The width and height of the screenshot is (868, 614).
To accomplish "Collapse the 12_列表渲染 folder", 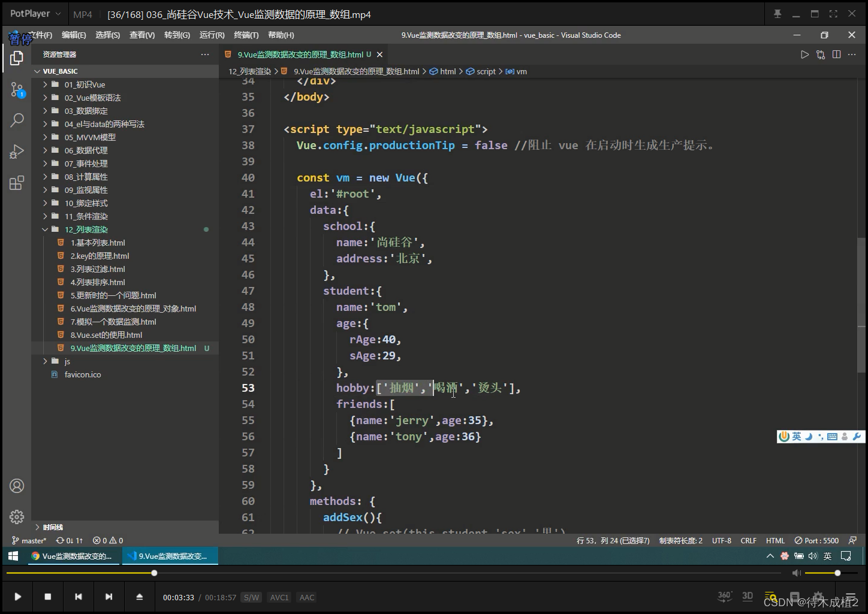I will 125,229.
